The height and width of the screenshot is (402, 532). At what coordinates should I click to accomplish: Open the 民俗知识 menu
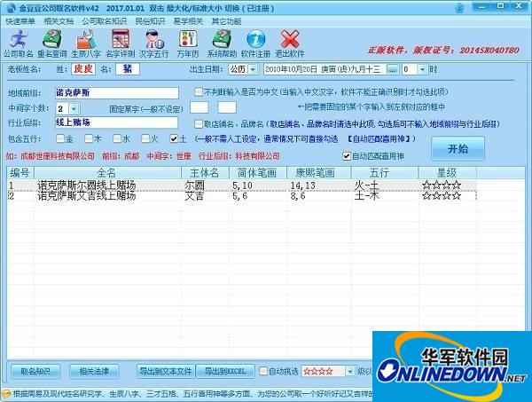[150, 21]
